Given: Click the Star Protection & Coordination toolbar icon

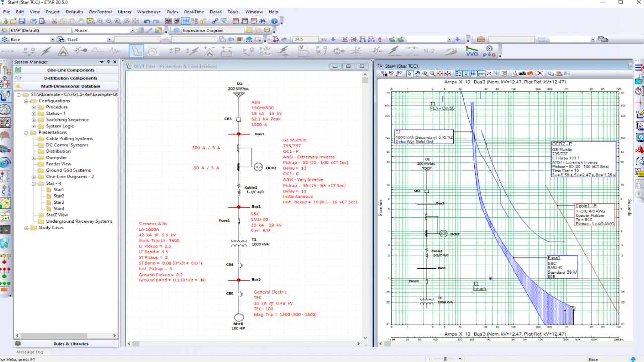Looking at the screenshot, I should click(136, 51).
